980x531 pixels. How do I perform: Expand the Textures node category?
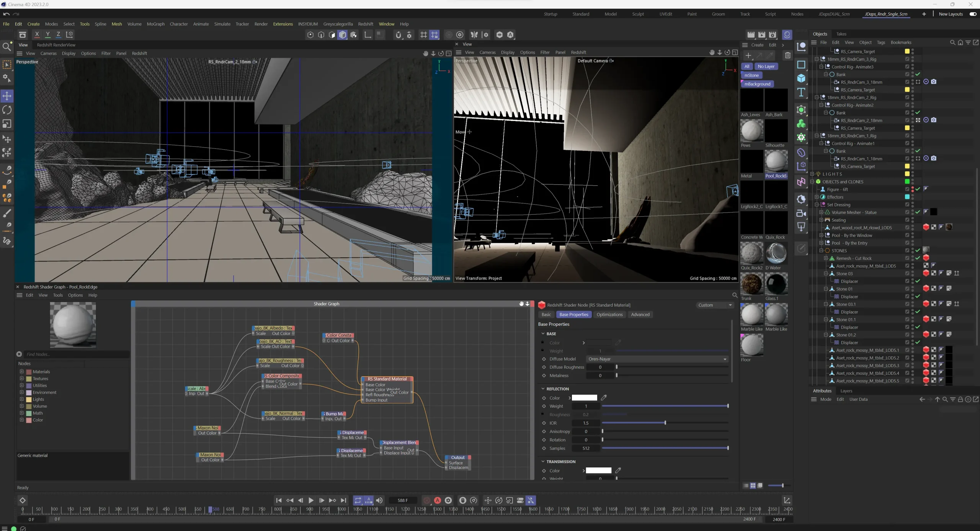22,378
